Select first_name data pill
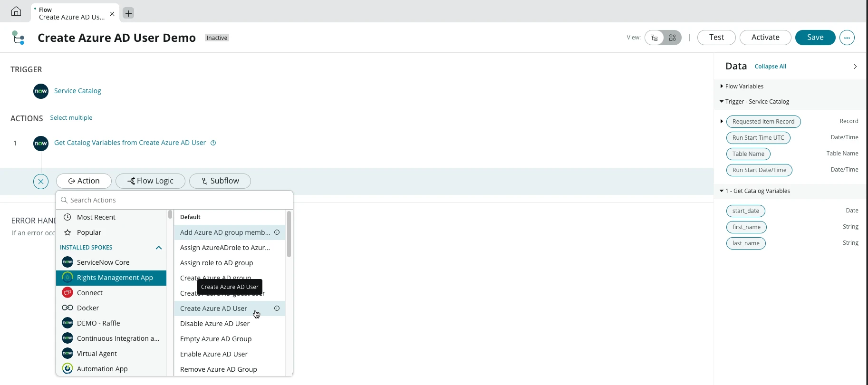The height and width of the screenshot is (385, 868). coord(746,227)
